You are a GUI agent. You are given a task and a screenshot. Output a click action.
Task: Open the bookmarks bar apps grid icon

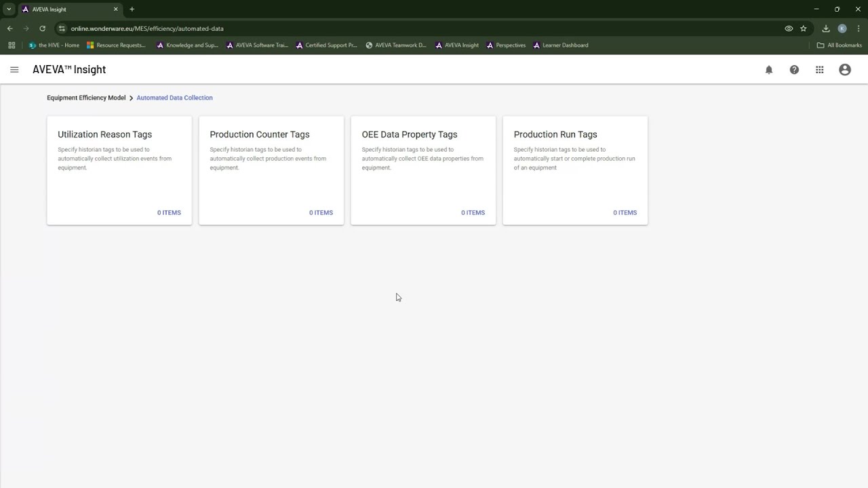[12, 45]
